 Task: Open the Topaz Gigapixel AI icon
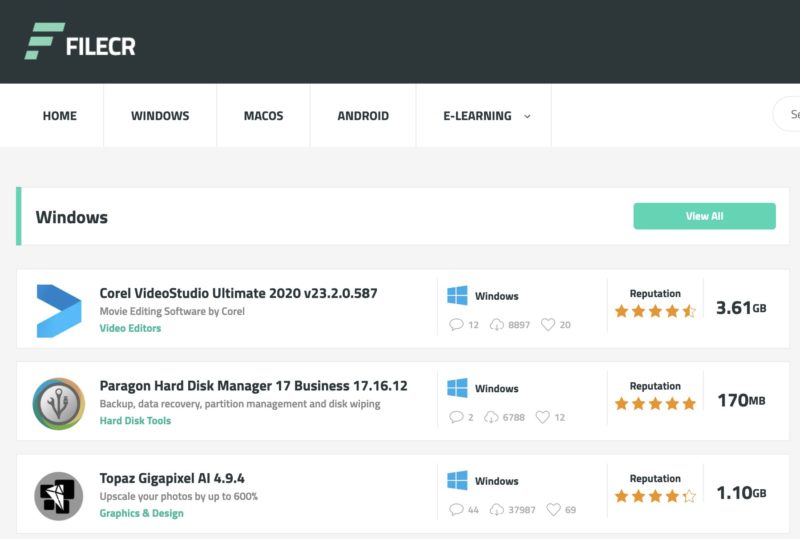tap(58, 495)
